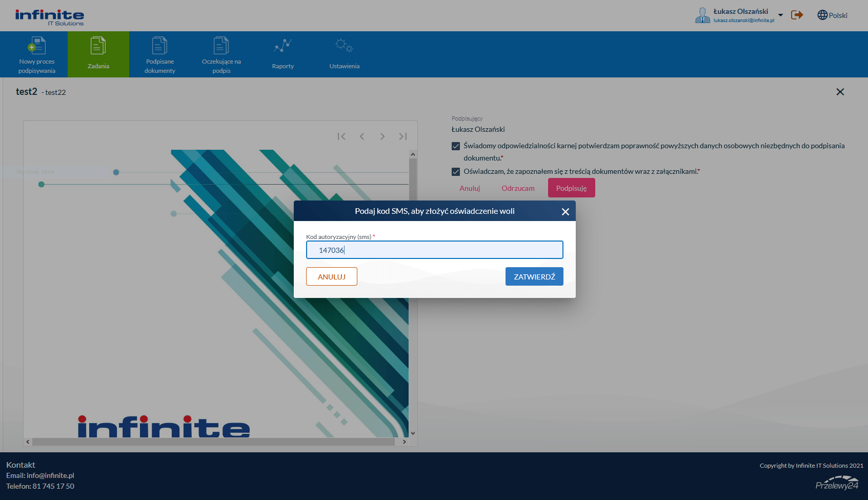Screen dimensions: 868x500
Task: Go to previous document page
Action: [362, 136]
